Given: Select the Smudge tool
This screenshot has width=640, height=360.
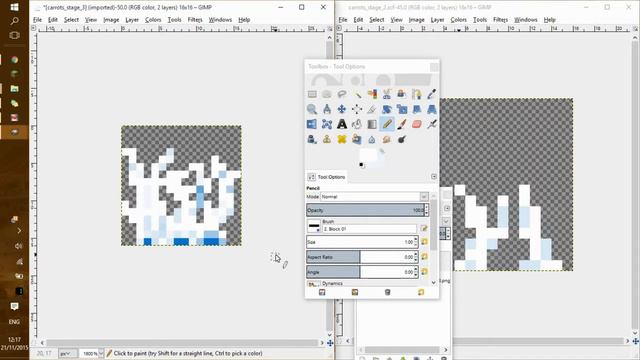Looking at the screenshot, I should click(387, 140).
